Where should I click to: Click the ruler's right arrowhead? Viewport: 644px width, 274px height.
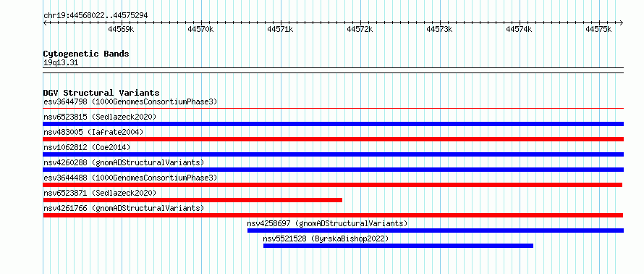coord(622,22)
